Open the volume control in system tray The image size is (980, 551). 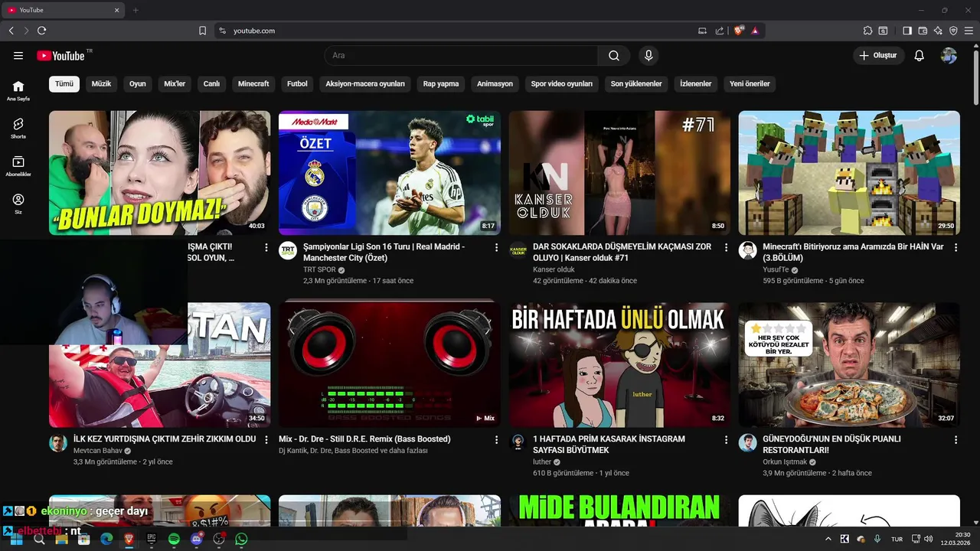[x=929, y=539]
